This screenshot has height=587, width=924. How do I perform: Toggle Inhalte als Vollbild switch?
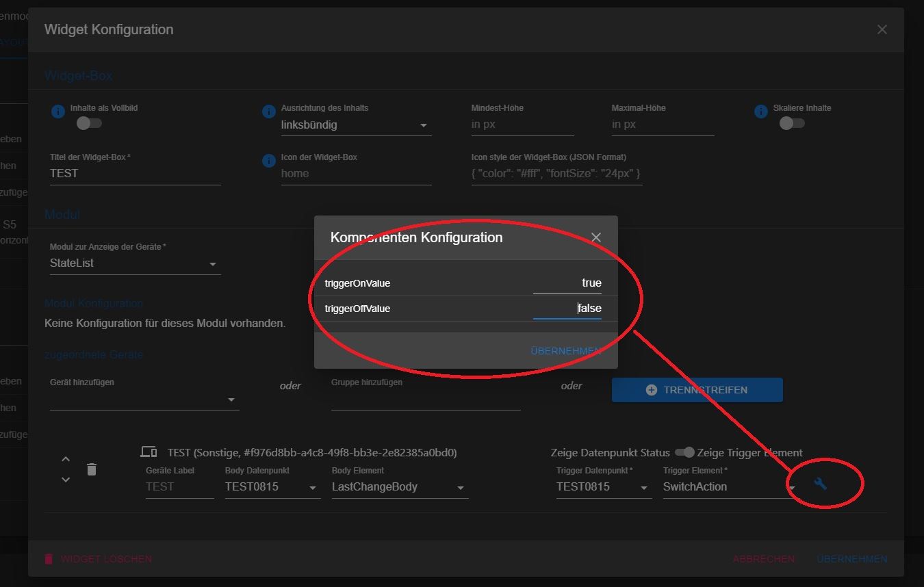[89, 123]
